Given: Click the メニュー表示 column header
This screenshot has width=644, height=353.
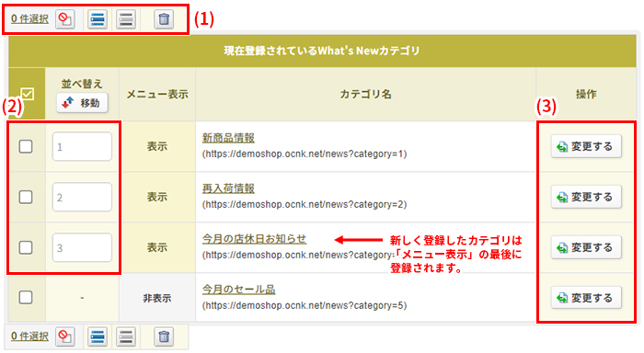Looking at the screenshot, I should pyautogui.click(x=157, y=95).
